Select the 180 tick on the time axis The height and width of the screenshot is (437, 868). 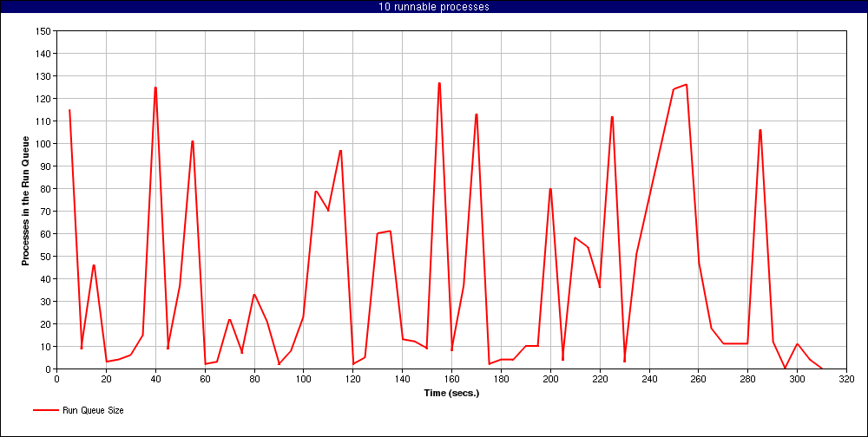pos(501,379)
